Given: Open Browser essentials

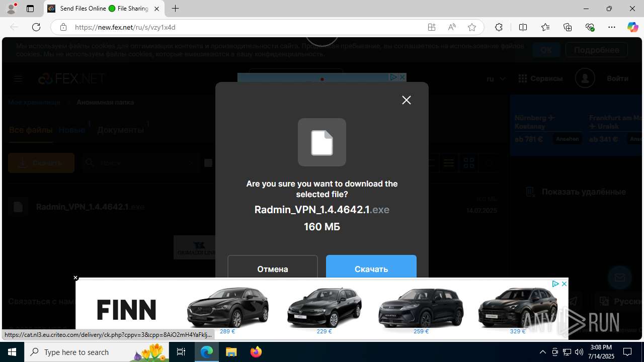Looking at the screenshot, I should tap(590, 27).
